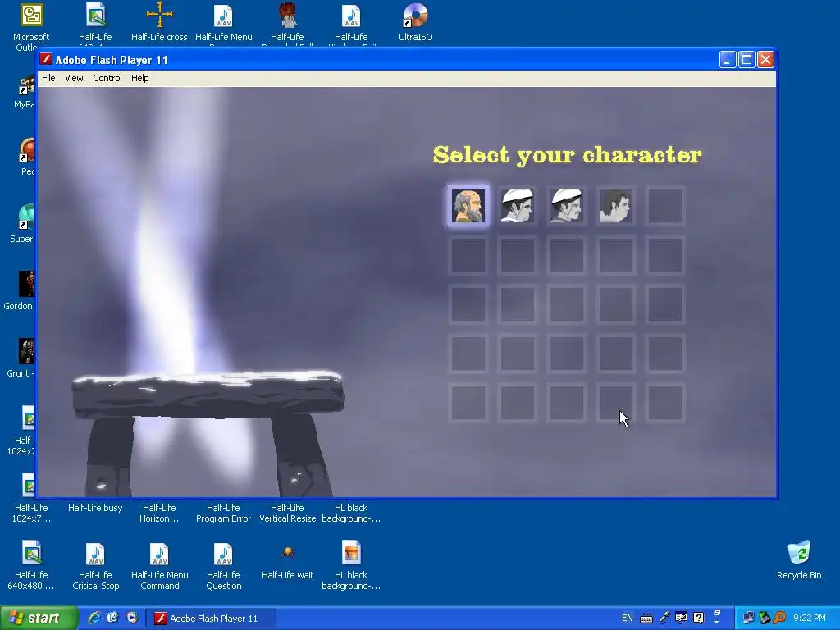Viewport: 840px width, 630px height.
Task: Click the 9:22 PM system clock
Action: [810, 619]
